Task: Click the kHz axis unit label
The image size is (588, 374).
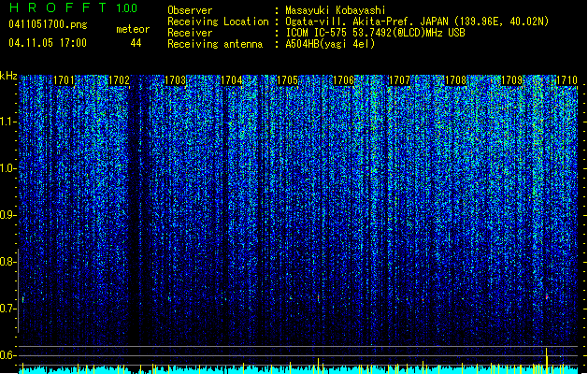Action: (8, 76)
